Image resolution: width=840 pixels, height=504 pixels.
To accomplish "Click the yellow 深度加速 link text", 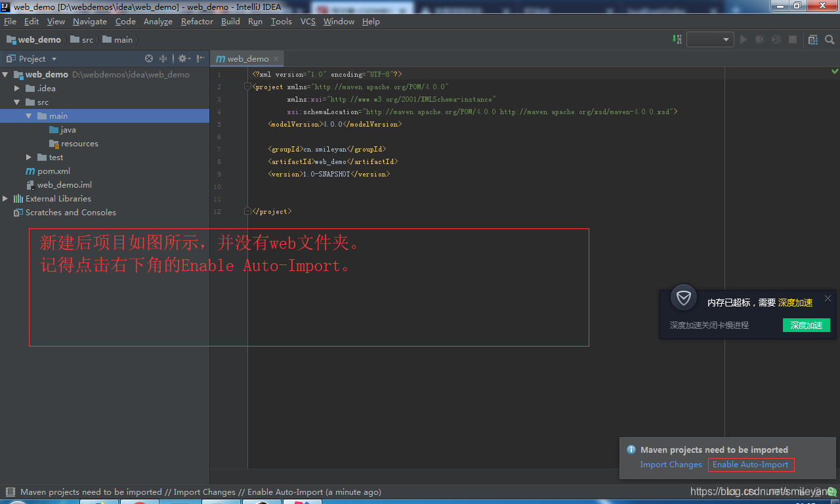I will point(795,303).
